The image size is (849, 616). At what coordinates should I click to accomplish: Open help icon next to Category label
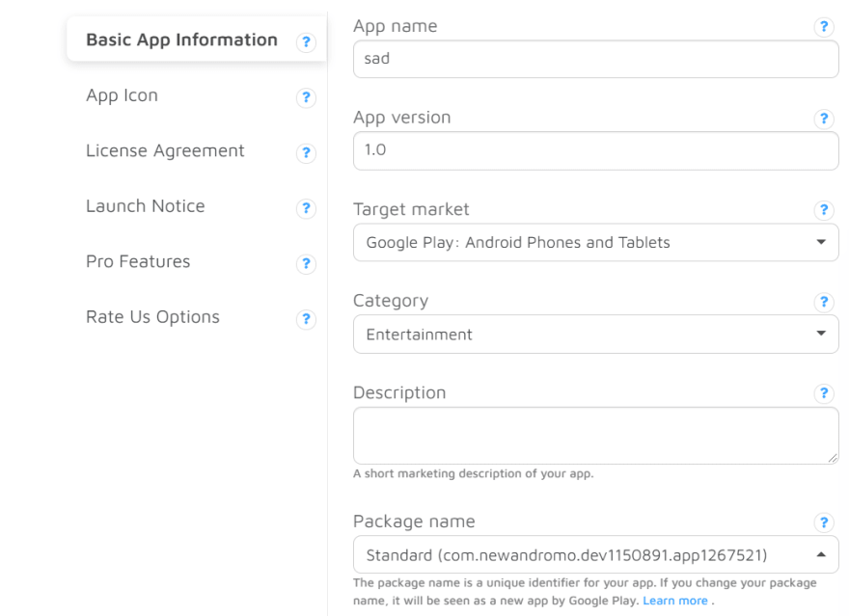tap(824, 302)
